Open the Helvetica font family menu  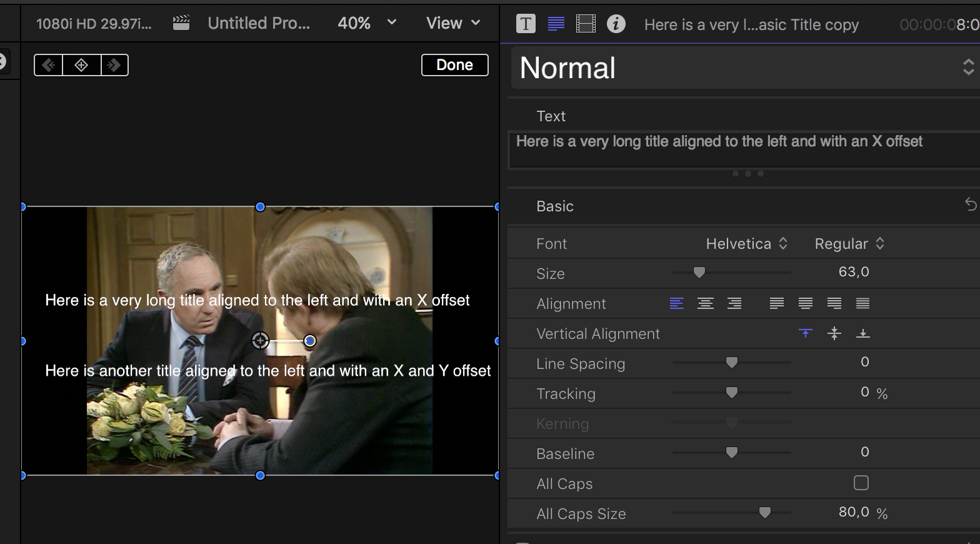pos(747,244)
